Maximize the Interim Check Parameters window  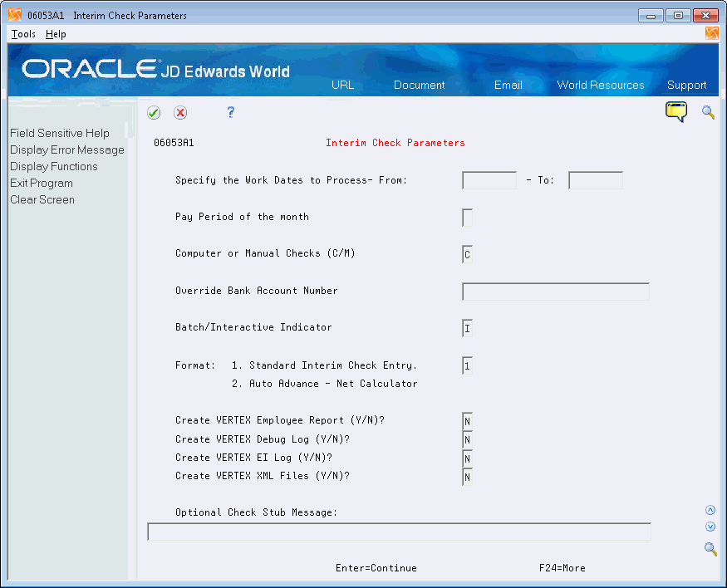678,16
